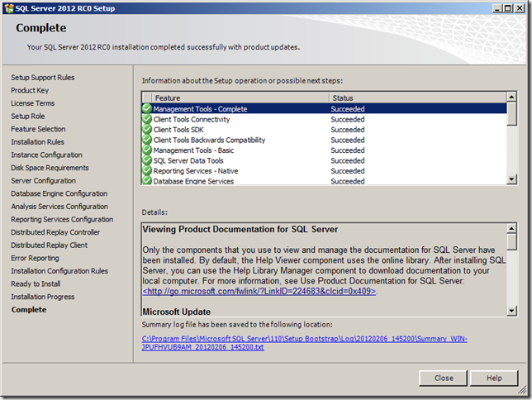
Task: Click Instance Configuration step in sidebar
Action: [x=46, y=155]
